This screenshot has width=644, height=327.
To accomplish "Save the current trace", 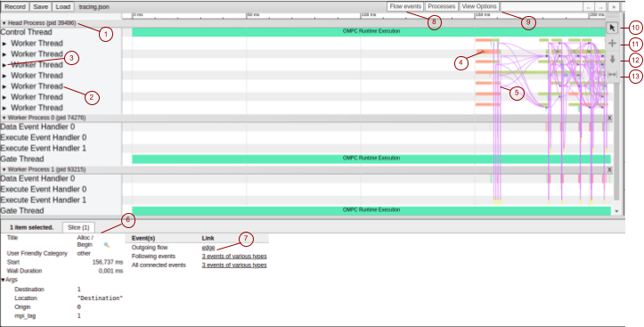I will coord(41,7).
